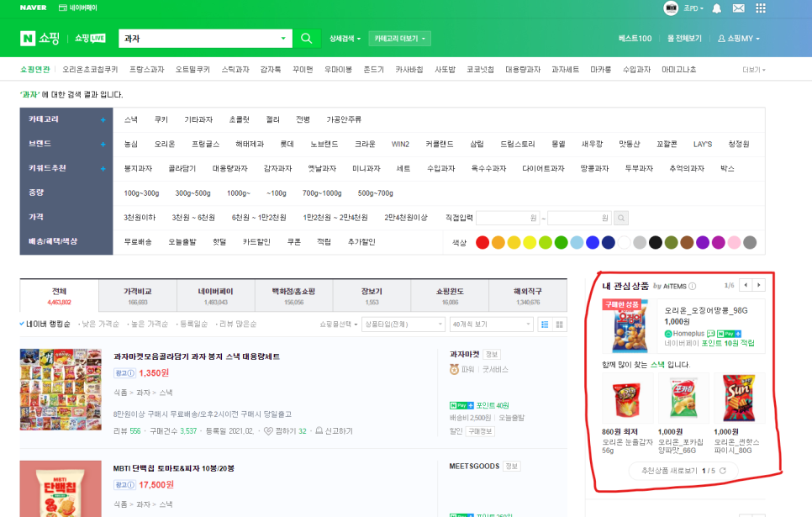Open the mail envelope icon
This screenshot has height=517, width=812.
point(739,8)
